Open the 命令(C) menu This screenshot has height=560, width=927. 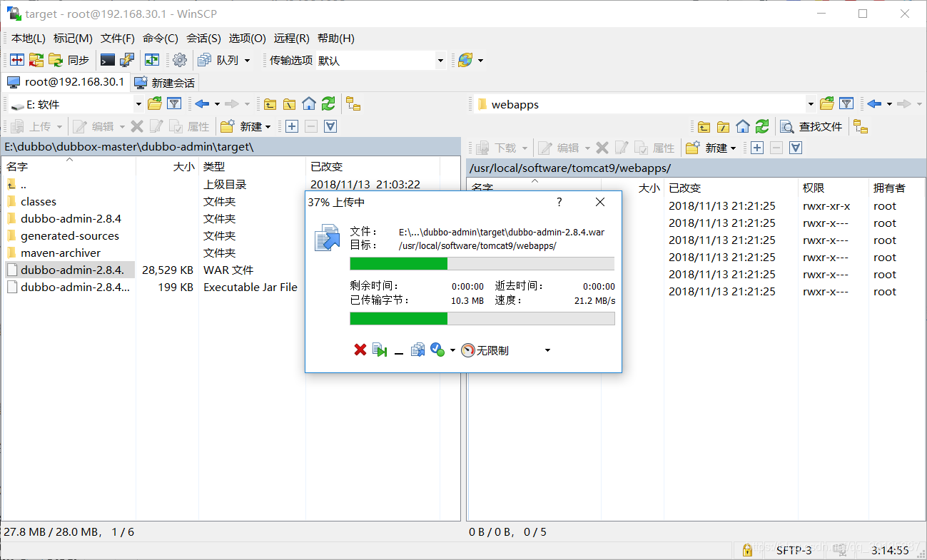tap(161, 39)
